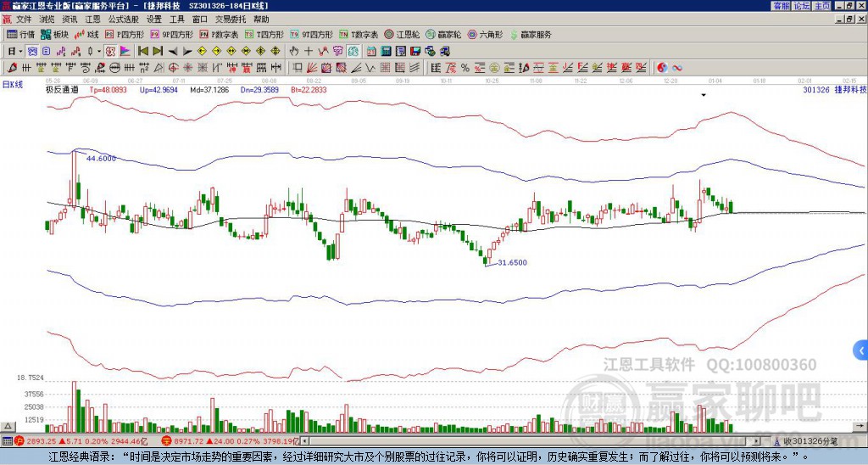Viewport: 868px width, 465px height.
Task: Select the red pencil drawing tool
Action: tap(12, 68)
